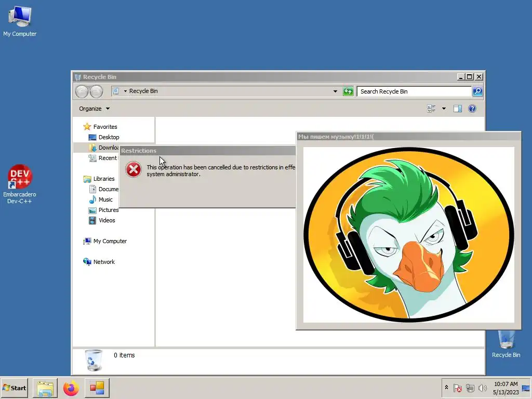Click the network tray icon
The image size is (532, 399).
470,388
